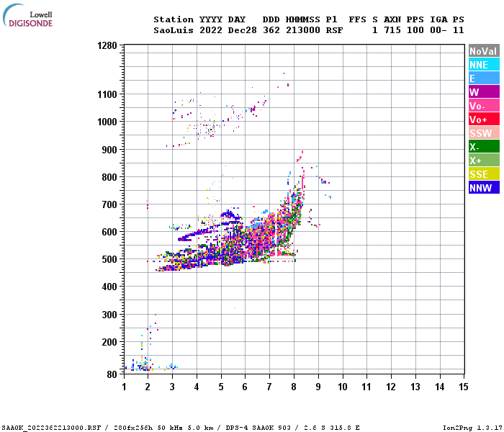Click the FFS column header
504x432 pixels.
tap(357, 19)
